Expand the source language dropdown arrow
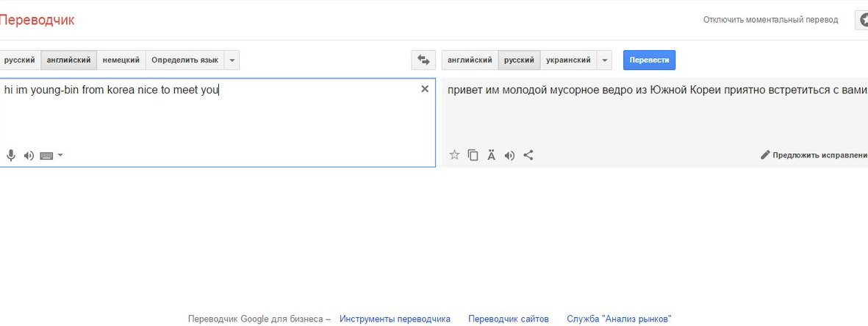 232,60
